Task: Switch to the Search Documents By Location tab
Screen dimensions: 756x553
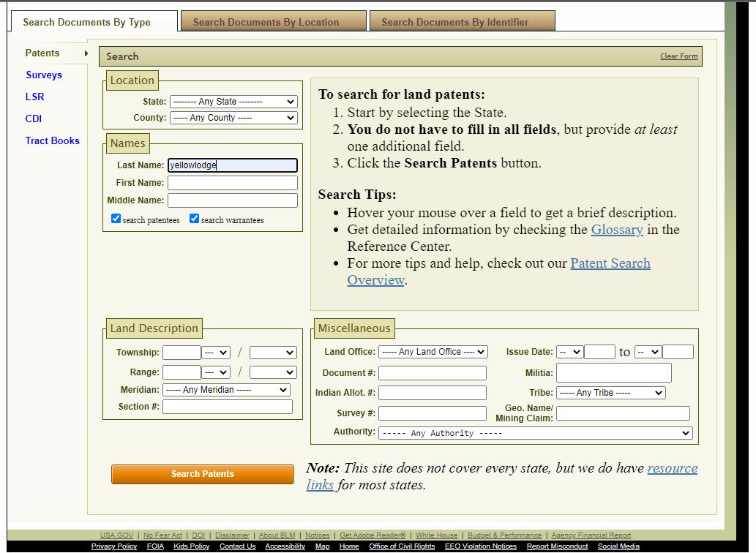Action: click(272, 22)
